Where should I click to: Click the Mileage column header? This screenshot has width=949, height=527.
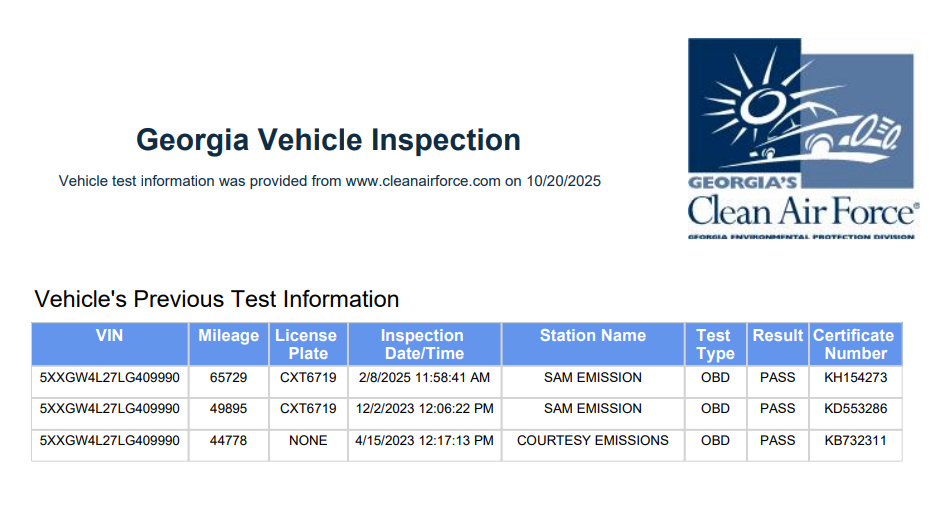(228, 336)
